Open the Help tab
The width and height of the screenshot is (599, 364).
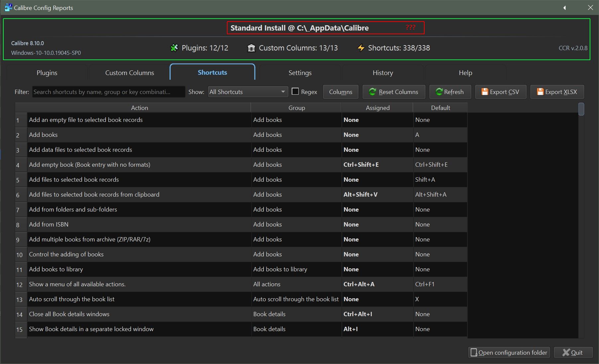(x=465, y=73)
